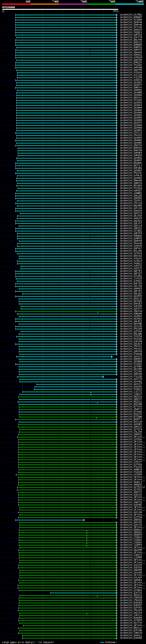The image size is (146, 644).
Task: Select hit UniRef100_B9DHQ7
Action: pyautogui.click(x=131, y=17)
